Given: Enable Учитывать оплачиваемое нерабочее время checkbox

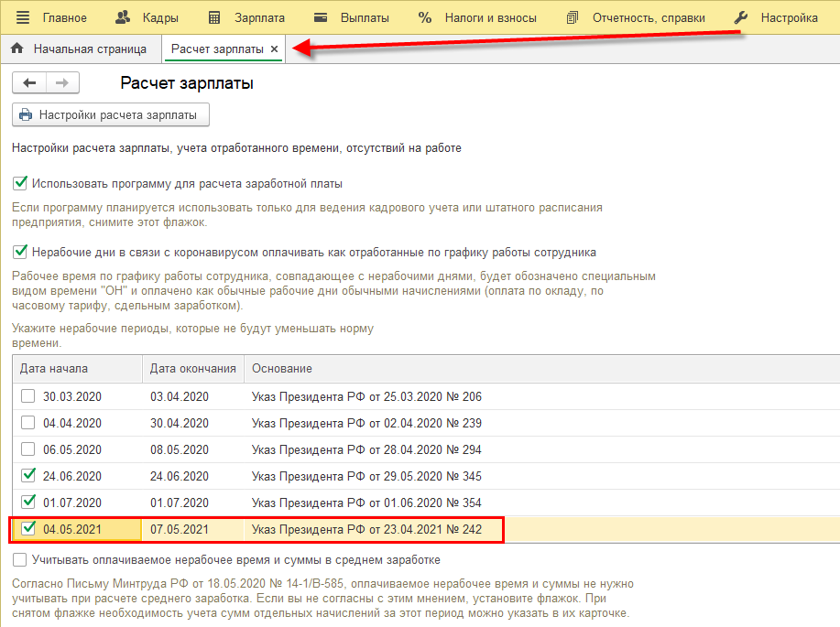Looking at the screenshot, I should coord(20,559).
